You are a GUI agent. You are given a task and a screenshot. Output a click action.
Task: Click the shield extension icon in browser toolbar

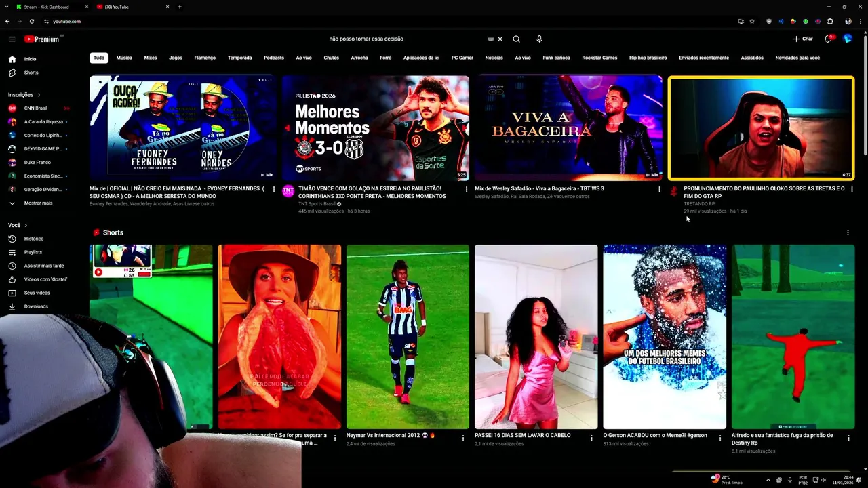(x=768, y=21)
